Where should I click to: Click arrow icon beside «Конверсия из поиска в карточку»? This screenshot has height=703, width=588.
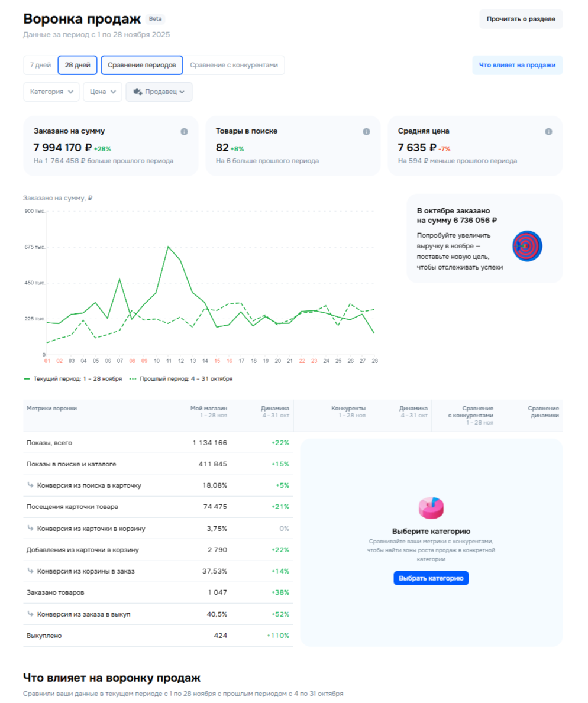coord(30,485)
